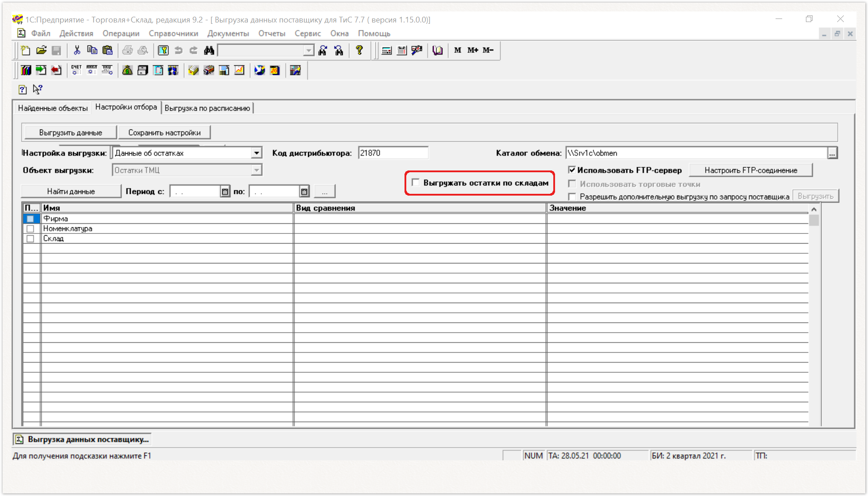The image size is (868, 496).
Task: Click the globe with dove icon
Action: tap(260, 70)
